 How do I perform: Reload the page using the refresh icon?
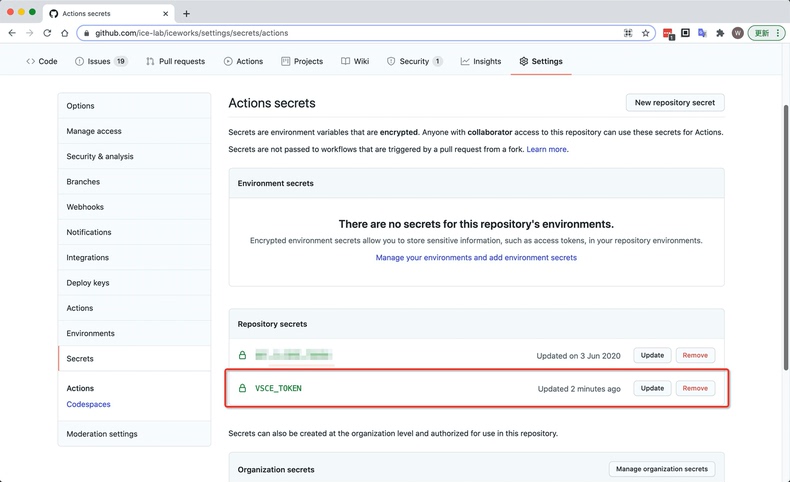click(x=47, y=33)
